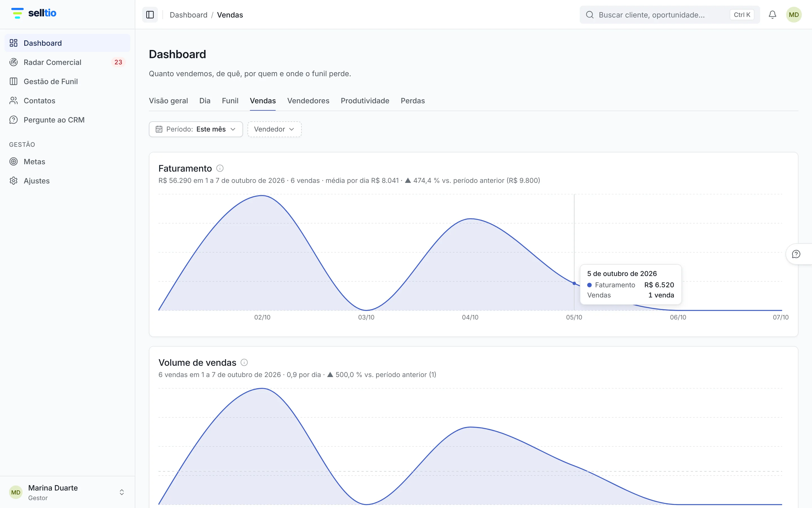812x508 pixels.
Task: Open the notifications bell
Action: tap(773, 15)
